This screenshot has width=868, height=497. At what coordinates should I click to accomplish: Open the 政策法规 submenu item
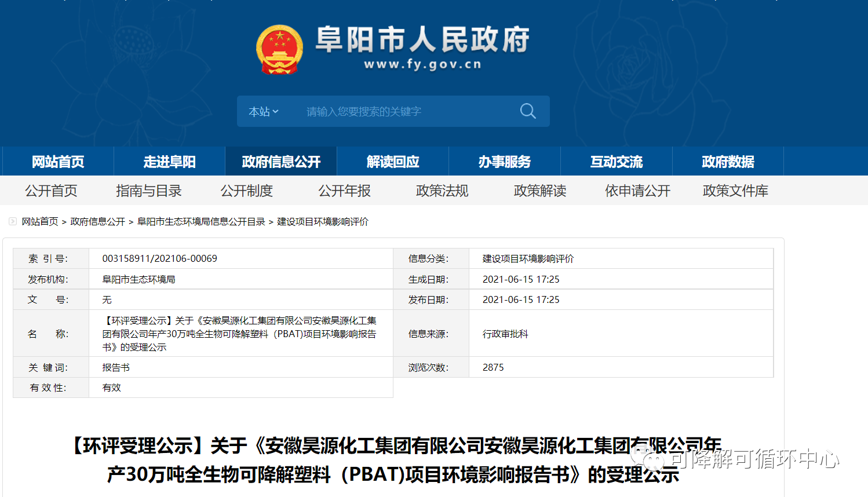pos(442,191)
